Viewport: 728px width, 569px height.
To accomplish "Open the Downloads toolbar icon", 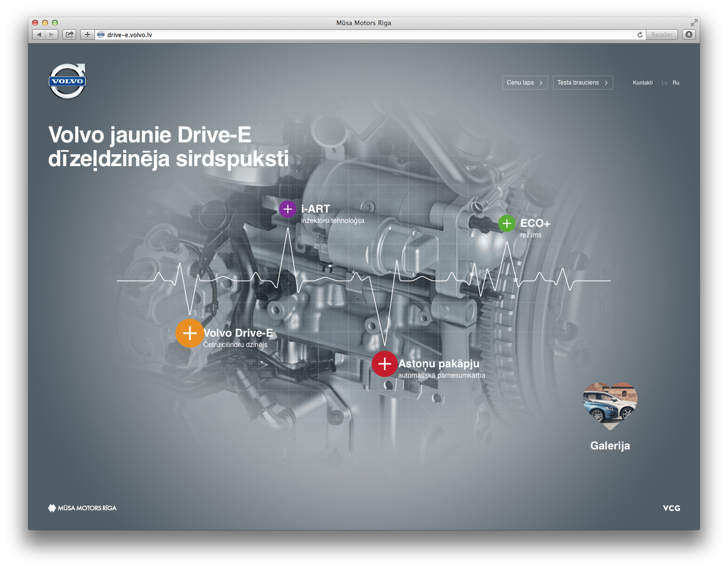I will (688, 35).
